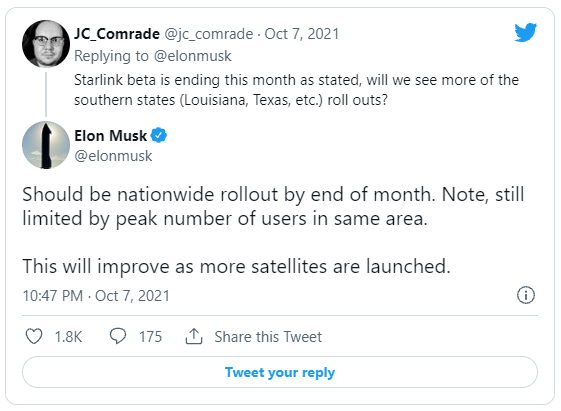
Task: Open the JC_Comrade display name
Action: (x=117, y=34)
